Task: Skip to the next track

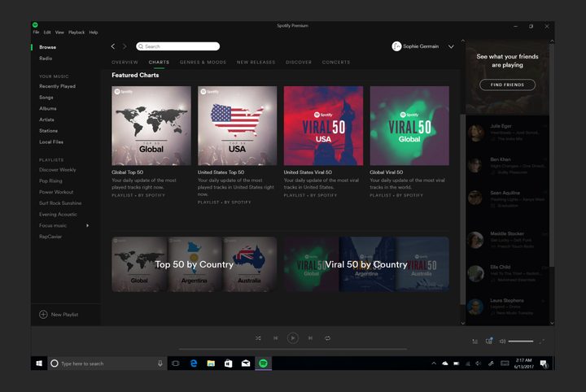Action: point(310,338)
